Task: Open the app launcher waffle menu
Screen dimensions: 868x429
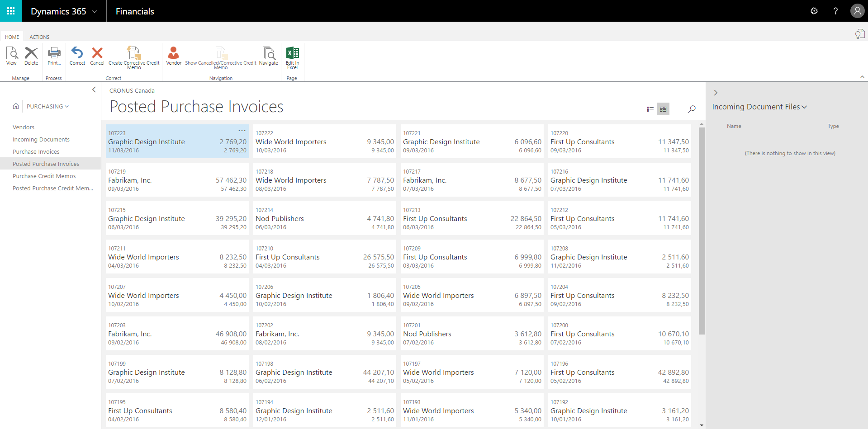Action: [x=11, y=11]
